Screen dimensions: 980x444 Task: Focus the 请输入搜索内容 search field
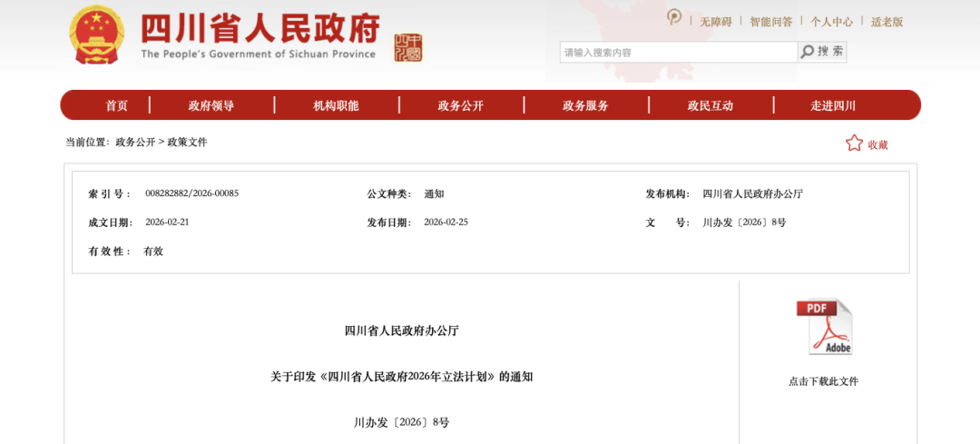(678, 52)
